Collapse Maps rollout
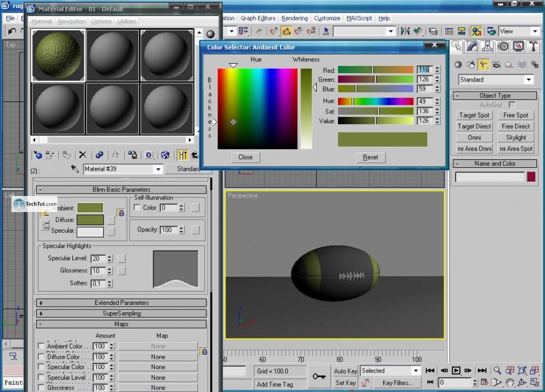Viewport: 545px width, 392px height. click(x=121, y=324)
